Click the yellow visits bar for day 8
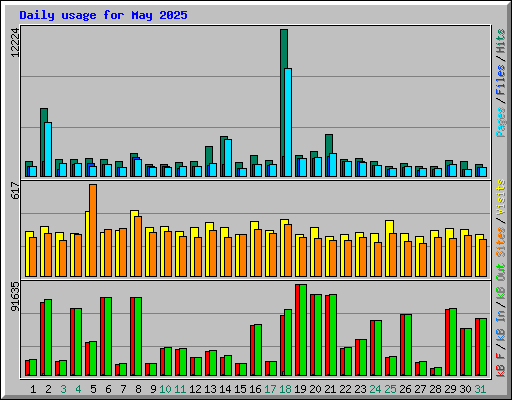Screen dimensions: 512x400 pos(134,243)
